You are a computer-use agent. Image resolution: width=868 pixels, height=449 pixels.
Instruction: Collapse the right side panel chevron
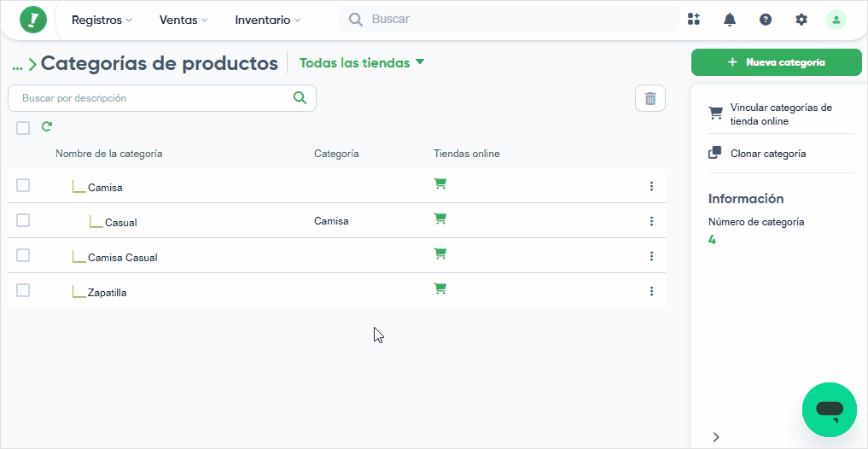coord(716,437)
